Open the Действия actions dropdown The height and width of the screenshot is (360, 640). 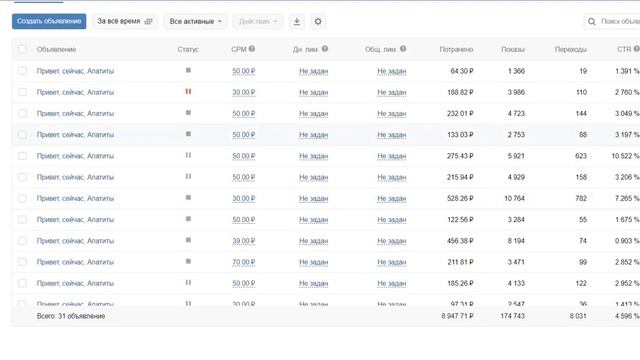(x=258, y=21)
